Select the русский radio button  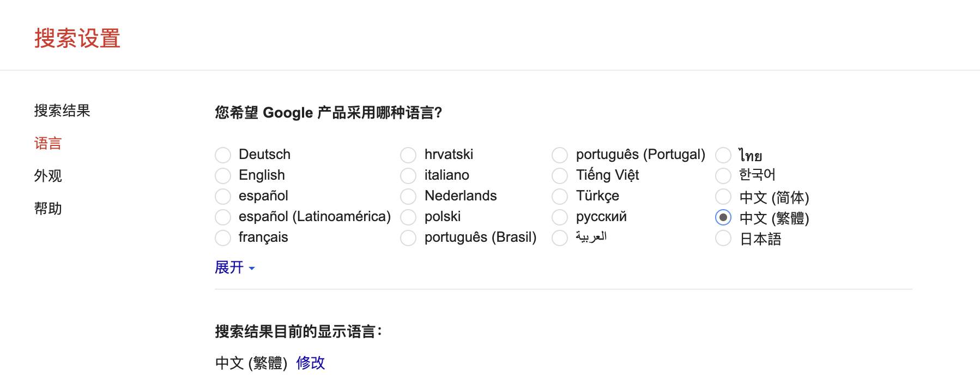[x=560, y=217]
